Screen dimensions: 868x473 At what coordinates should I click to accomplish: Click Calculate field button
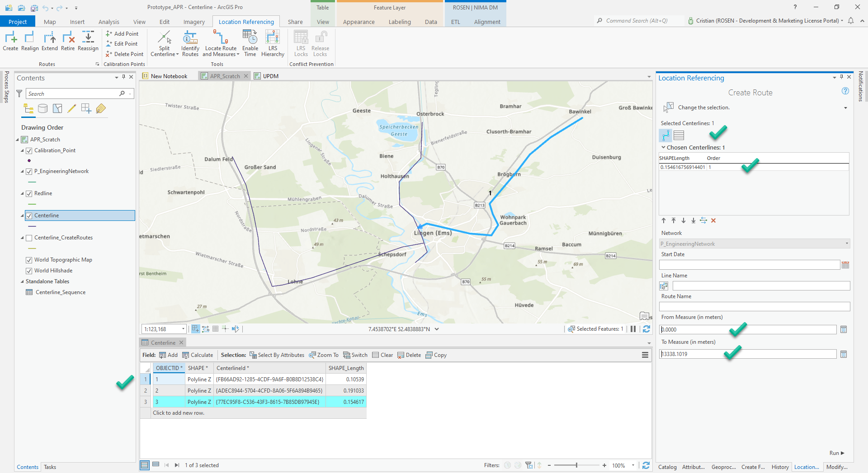198,355
